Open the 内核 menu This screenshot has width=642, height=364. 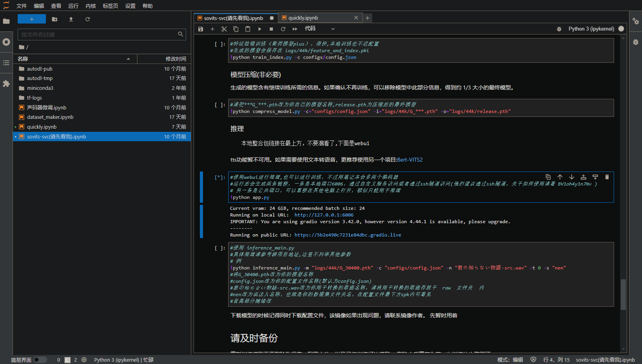click(x=91, y=5)
